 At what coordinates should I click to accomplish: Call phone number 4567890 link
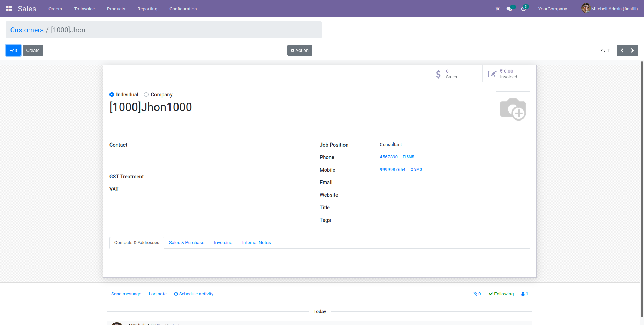(x=389, y=157)
